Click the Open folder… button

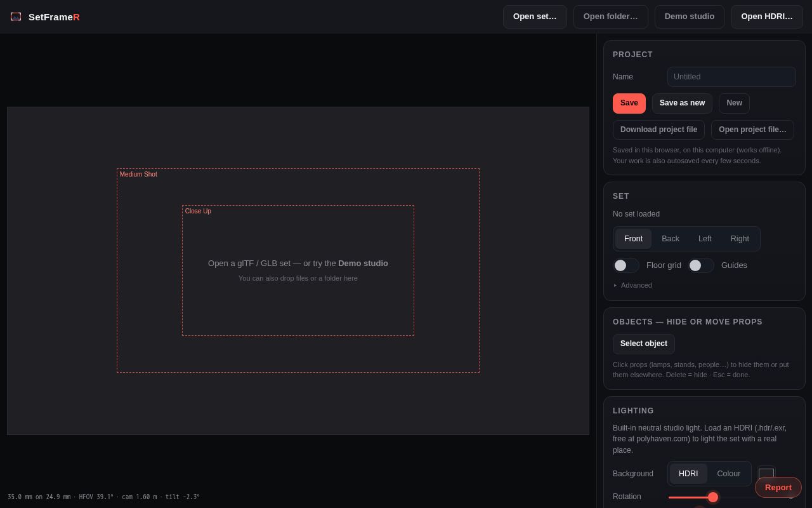(x=610, y=17)
